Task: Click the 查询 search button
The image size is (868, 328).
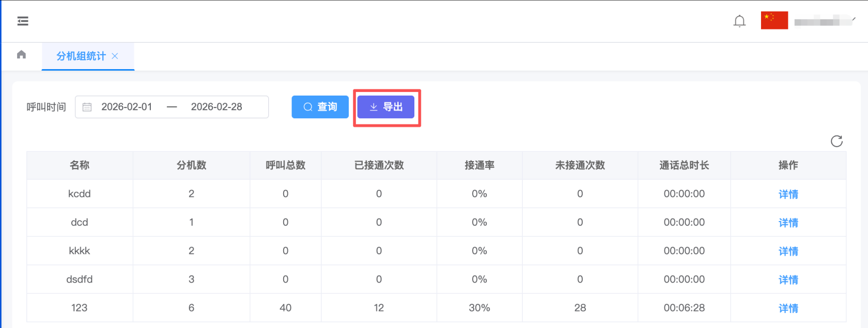Action: pyautogui.click(x=320, y=107)
